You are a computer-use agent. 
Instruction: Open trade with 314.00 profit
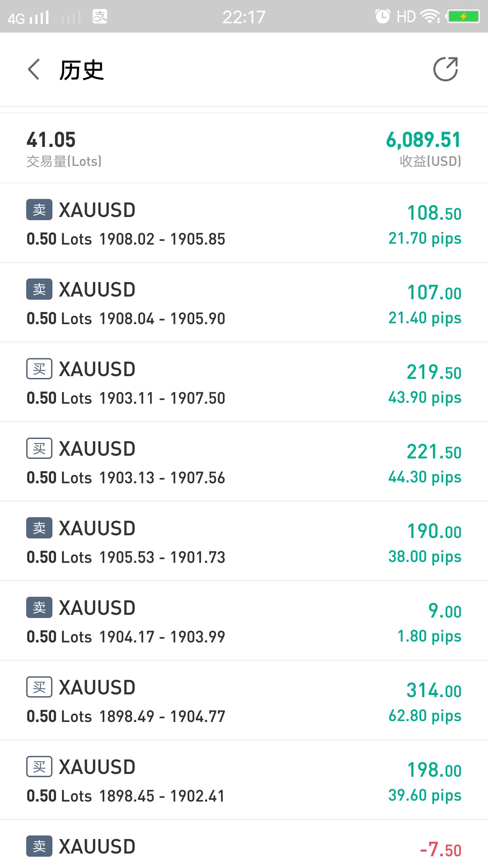point(244,701)
